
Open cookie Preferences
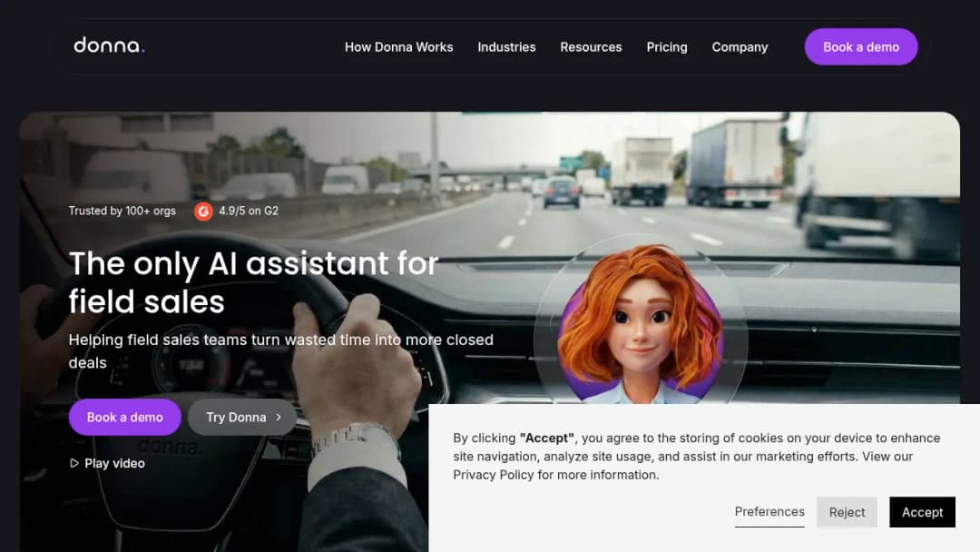(x=769, y=512)
